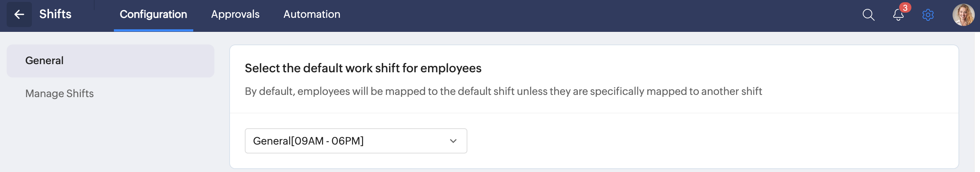980x172 pixels.
Task: Click the back arrow beside Shifts
Action: point(19,14)
